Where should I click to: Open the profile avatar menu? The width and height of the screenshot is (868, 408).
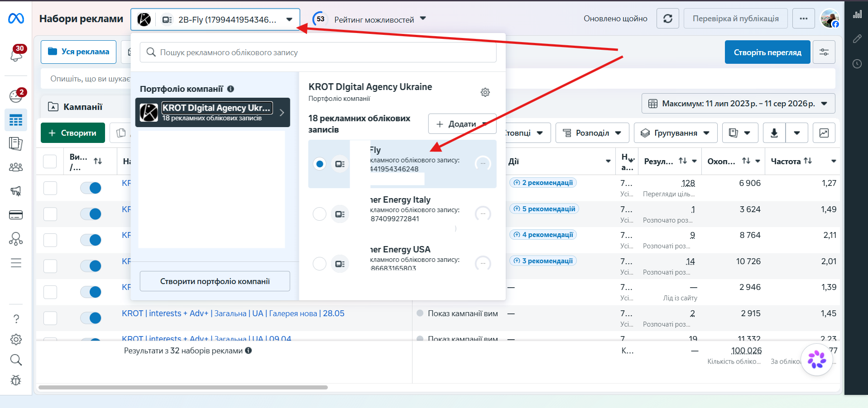click(x=830, y=19)
